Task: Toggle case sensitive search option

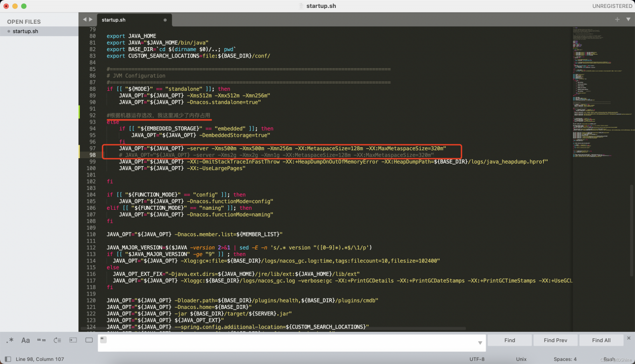Action: coord(25,340)
